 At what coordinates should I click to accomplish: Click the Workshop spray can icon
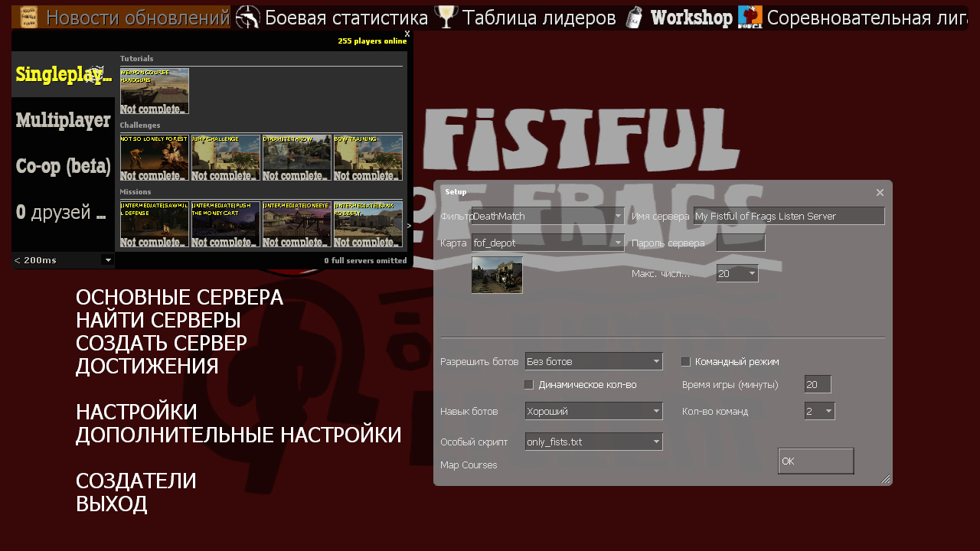point(634,17)
